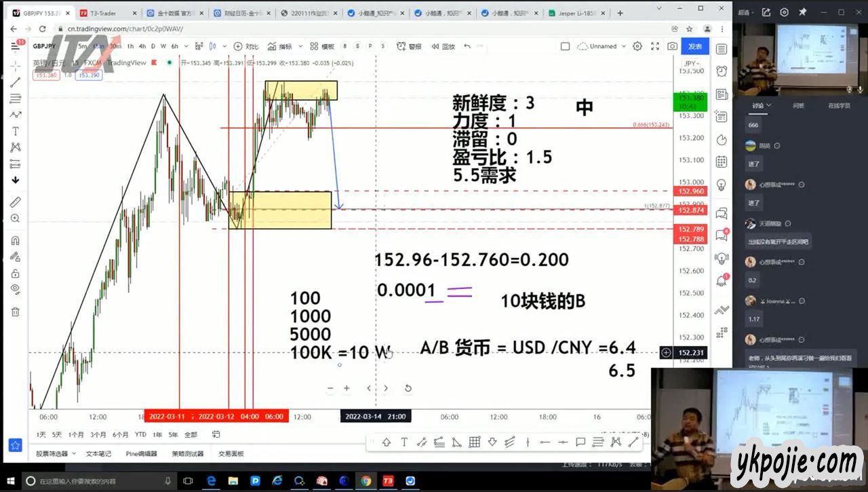The height and width of the screenshot is (492, 868).
Task: Click the chart zoom-out minus control
Action: (330, 388)
